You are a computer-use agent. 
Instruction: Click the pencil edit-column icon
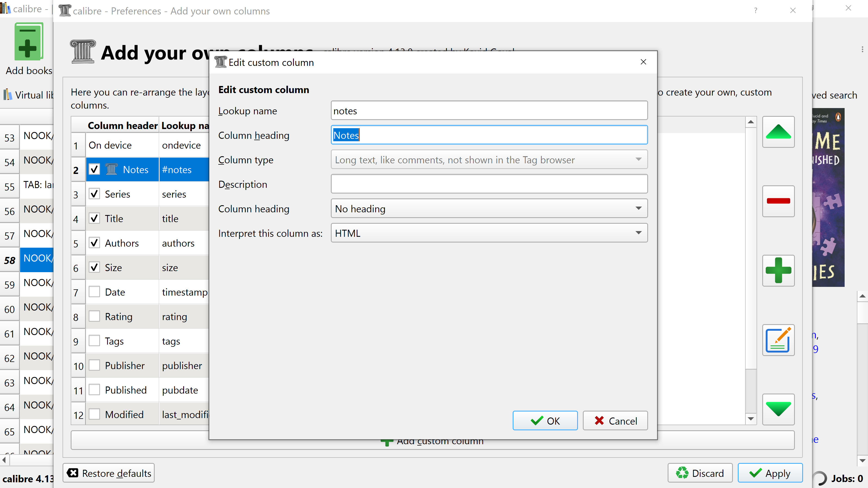tap(778, 340)
